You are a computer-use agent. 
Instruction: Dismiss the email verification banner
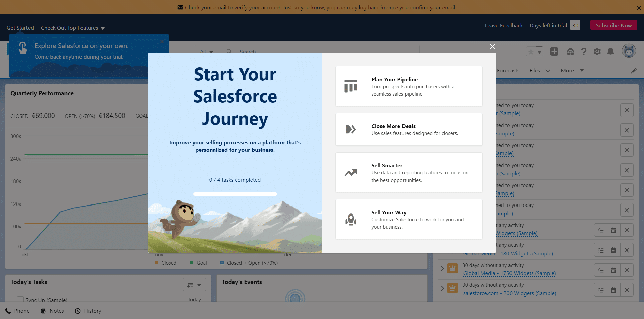(639, 8)
